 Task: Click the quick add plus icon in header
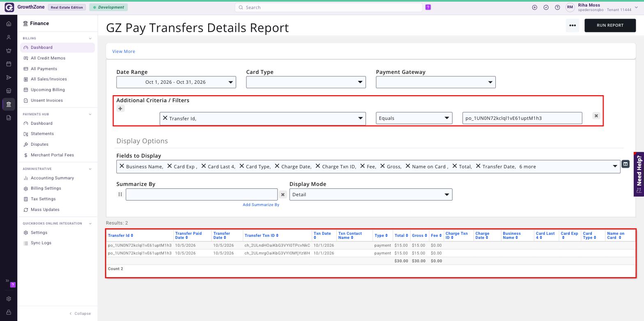pos(535,7)
